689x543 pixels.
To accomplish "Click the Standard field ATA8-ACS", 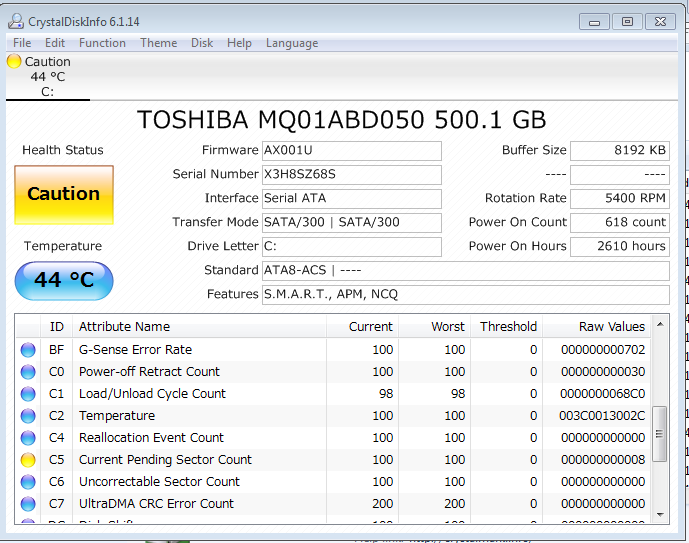I will [x=466, y=271].
